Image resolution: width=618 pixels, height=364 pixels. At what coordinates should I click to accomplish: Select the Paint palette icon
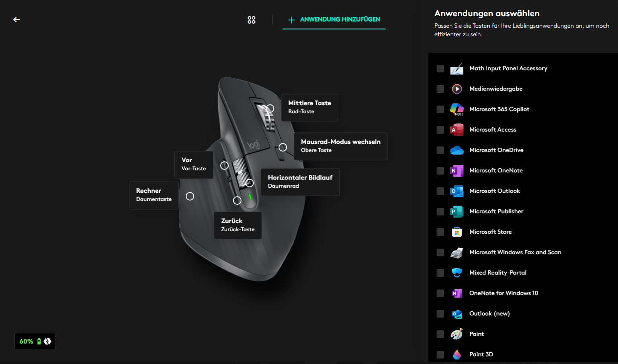click(x=457, y=334)
